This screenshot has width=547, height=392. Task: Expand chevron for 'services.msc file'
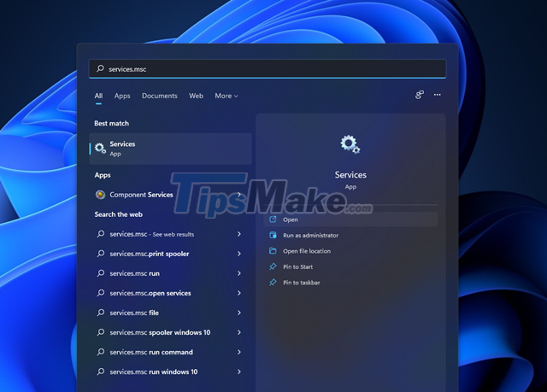pos(239,313)
